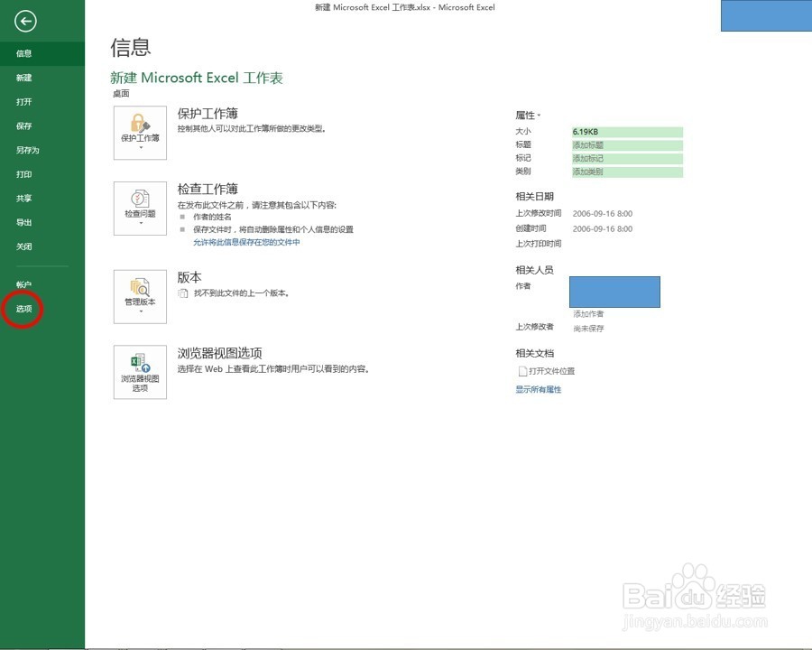Screen dimensions: 812x650
Task: Click the 检查工作簿 heading
Action: click(x=208, y=189)
